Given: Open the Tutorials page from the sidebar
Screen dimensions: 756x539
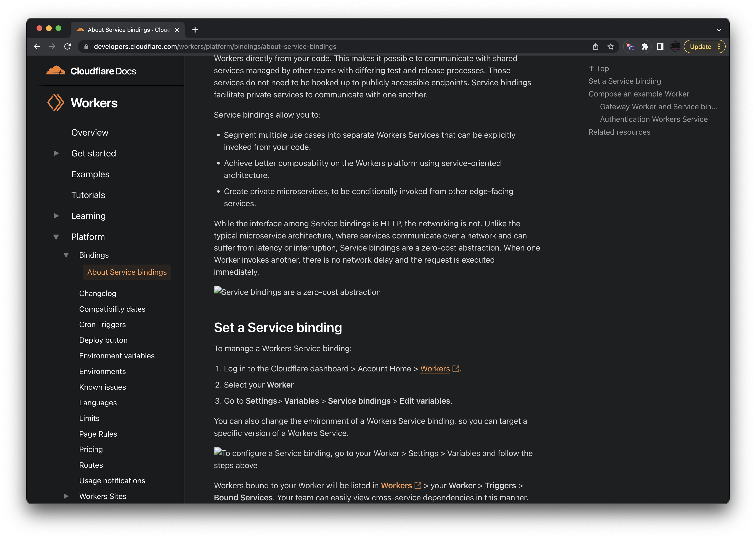Looking at the screenshot, I should click(88, 195).
